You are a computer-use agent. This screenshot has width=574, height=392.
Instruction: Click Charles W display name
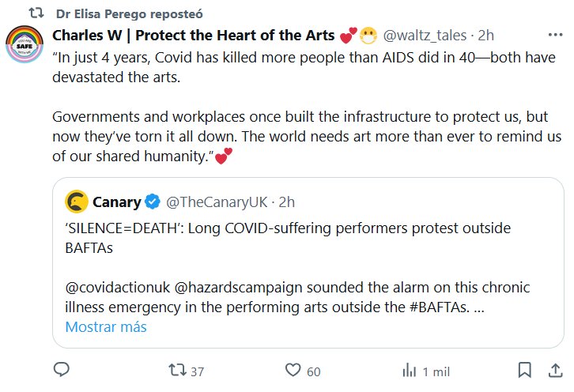tap(194, 36)
